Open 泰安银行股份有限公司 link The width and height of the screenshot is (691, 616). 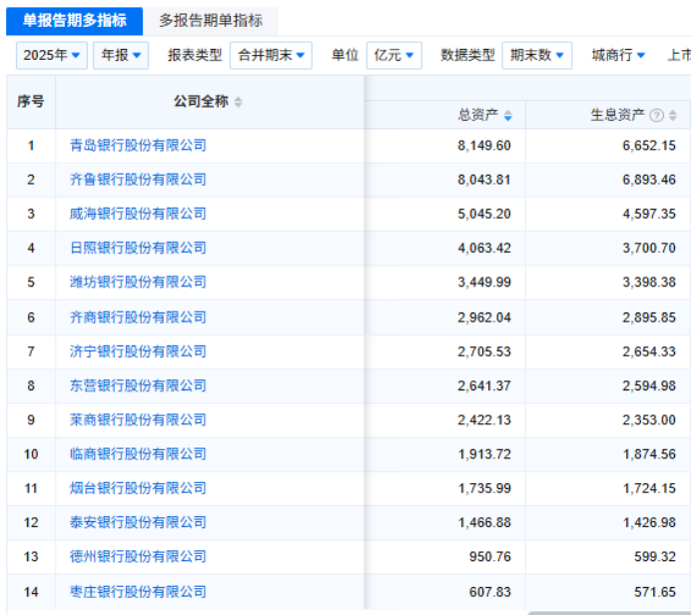tap(138, 522)
